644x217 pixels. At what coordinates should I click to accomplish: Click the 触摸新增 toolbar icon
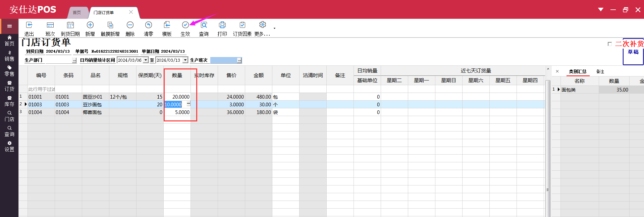(110, 25)
